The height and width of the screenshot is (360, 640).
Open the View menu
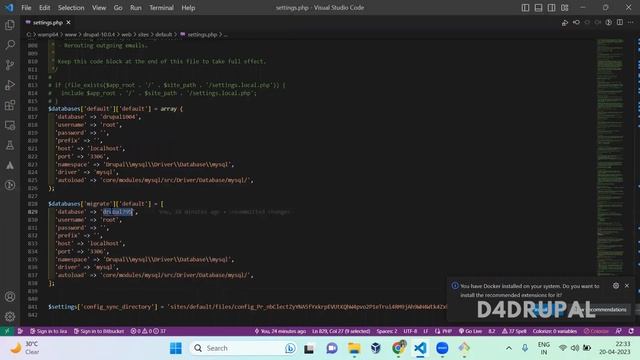(x=99, y=8)
